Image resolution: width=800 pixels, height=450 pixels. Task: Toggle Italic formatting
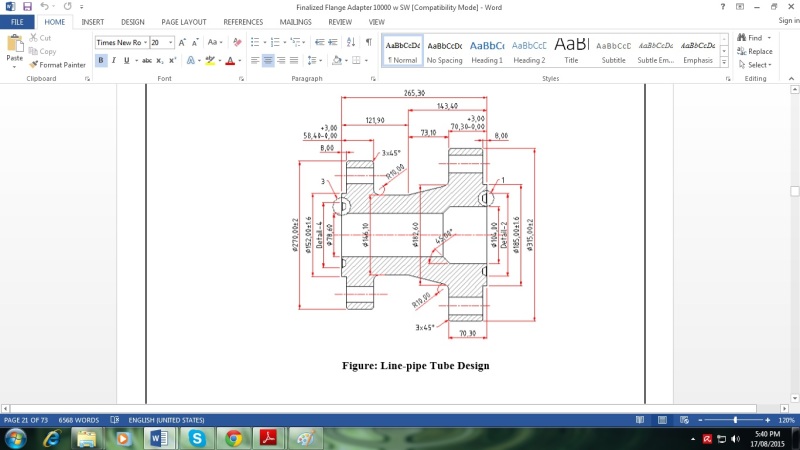[113, 60]
